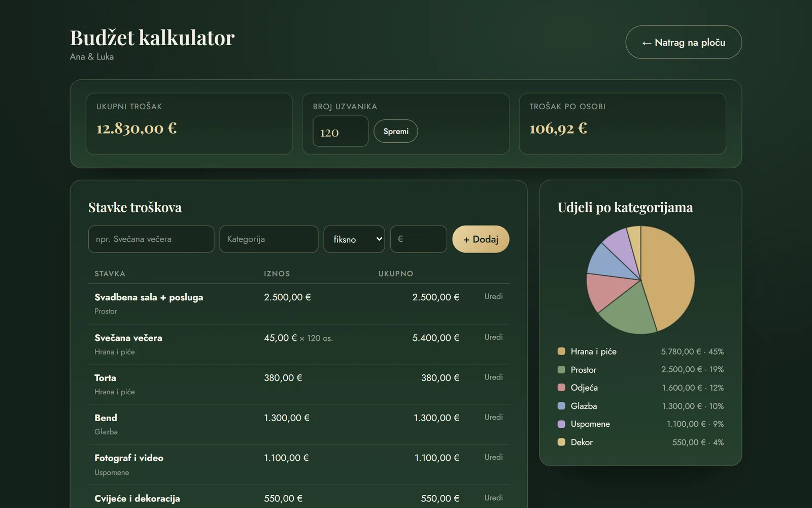
Task: Click the '2.500,00 € · 19%' legend value
Action: tap(692, 369)
